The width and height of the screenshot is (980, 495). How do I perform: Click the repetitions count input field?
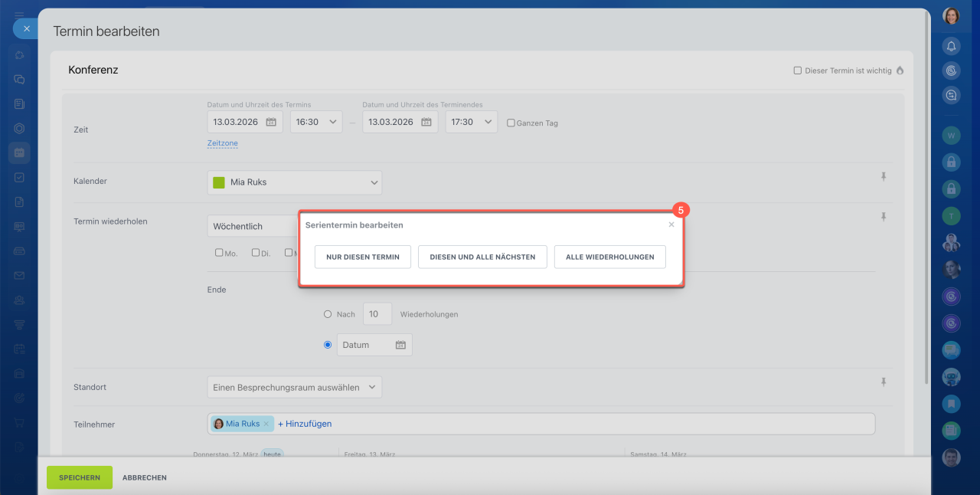click(x=377, y=314)
